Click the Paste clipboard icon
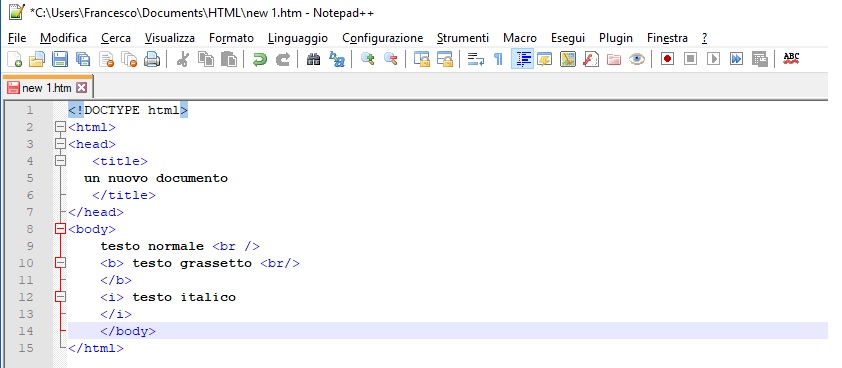 (x=229, y=59)
